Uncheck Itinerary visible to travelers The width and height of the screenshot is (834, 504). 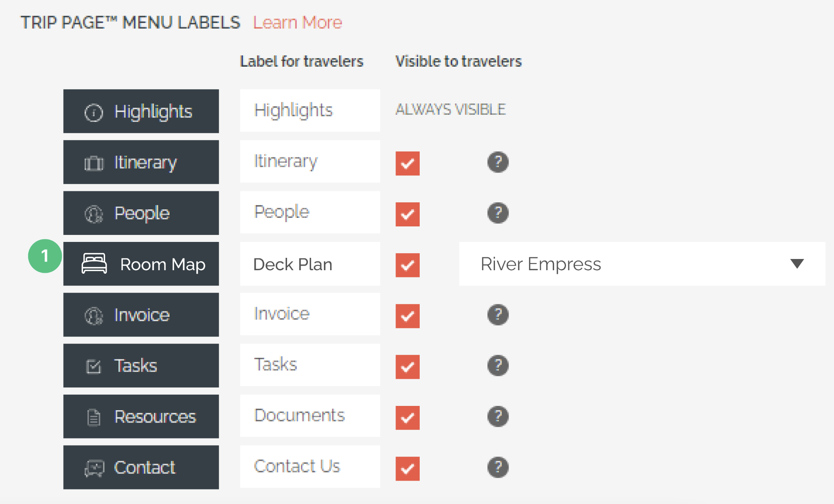pos(408,164)
